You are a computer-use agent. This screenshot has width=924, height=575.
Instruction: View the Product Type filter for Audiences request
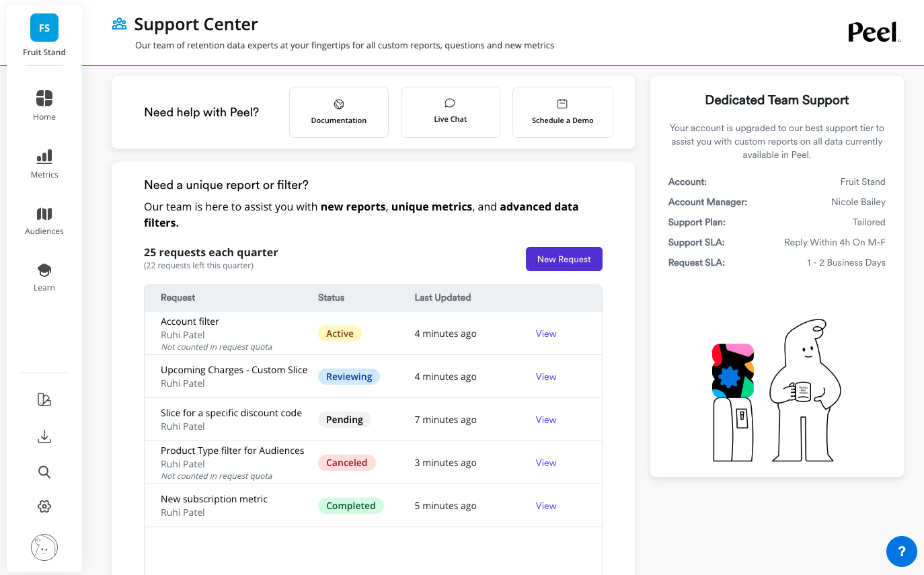point(546,463)
